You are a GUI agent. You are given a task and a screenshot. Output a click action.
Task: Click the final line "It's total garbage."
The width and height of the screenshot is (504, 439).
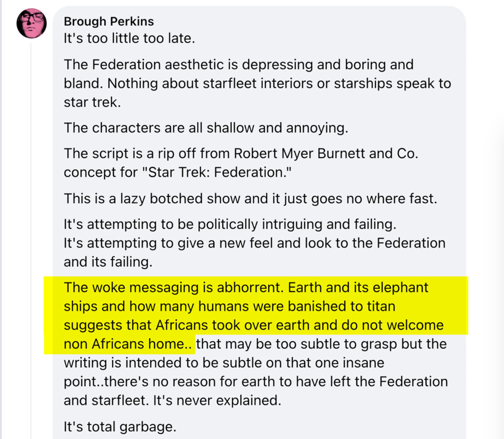pyautogui.click(x=120, y=427)
